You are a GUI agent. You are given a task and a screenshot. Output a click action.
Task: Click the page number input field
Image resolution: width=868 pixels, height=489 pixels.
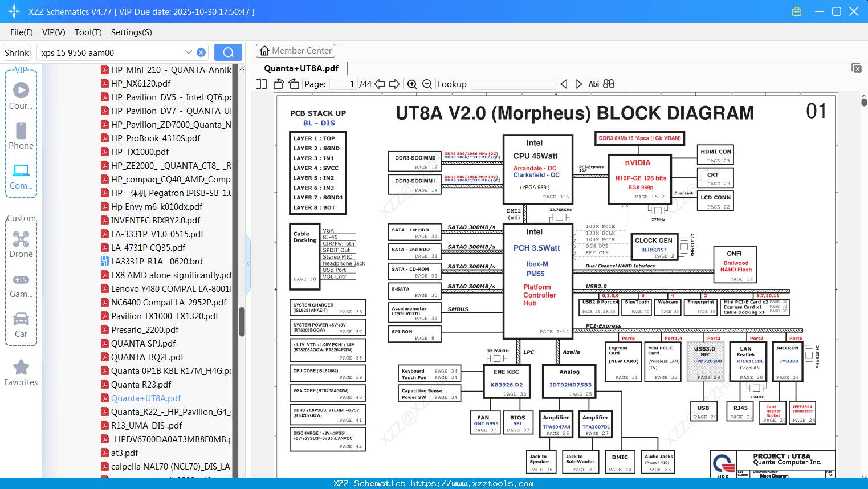344,84
